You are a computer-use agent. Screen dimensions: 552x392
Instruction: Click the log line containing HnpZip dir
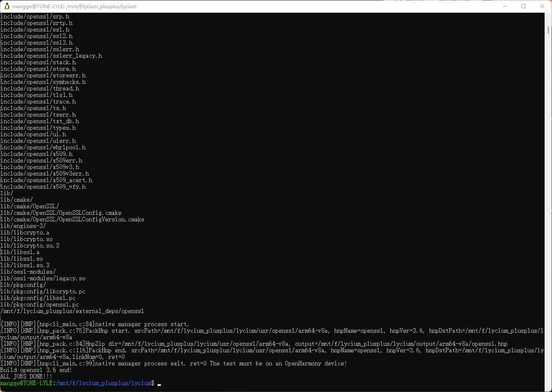254,344
